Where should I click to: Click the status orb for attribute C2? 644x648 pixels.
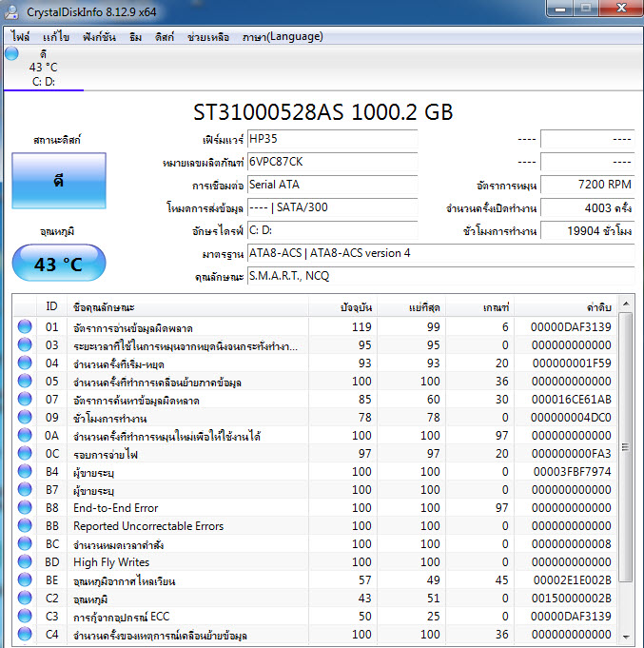click(25, 599)
